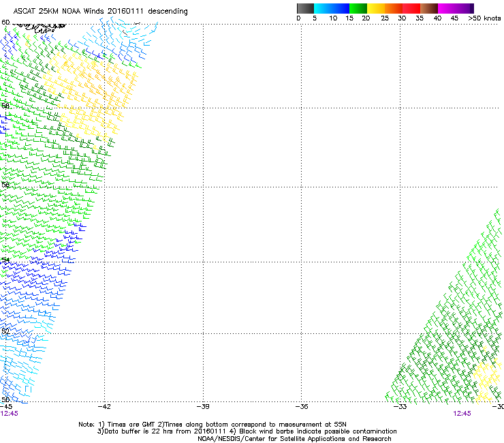504x443 pixels.
Task: Click the '20' label under the color bar
Action: coord(366,18)
